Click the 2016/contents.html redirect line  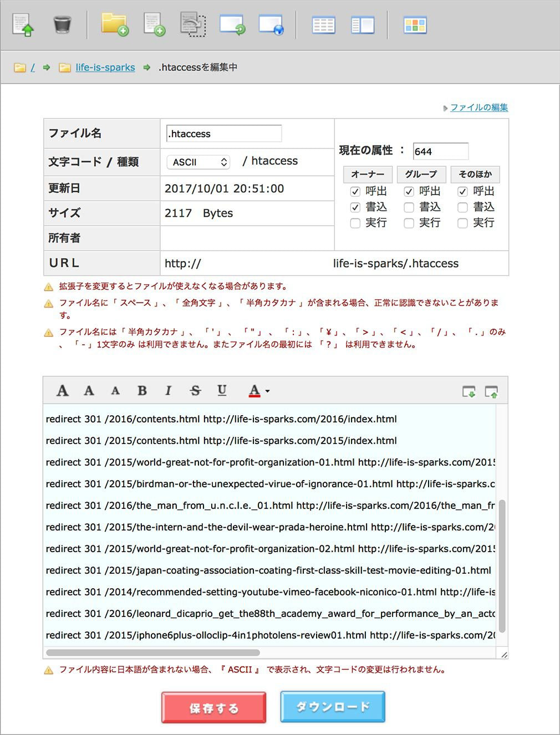tap(221, 419)
